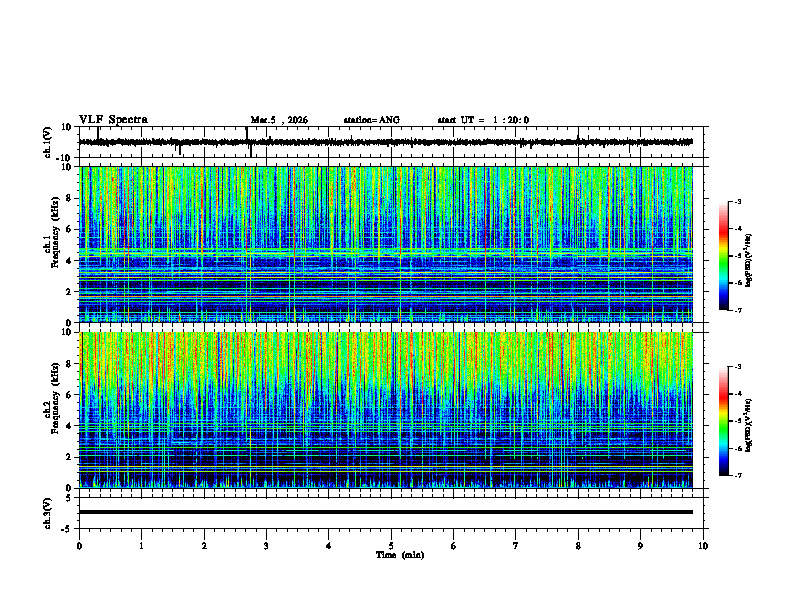
Task: Click the ch.2 spectrogram "6" kHz tick label
Action: (x=70, y=395)
